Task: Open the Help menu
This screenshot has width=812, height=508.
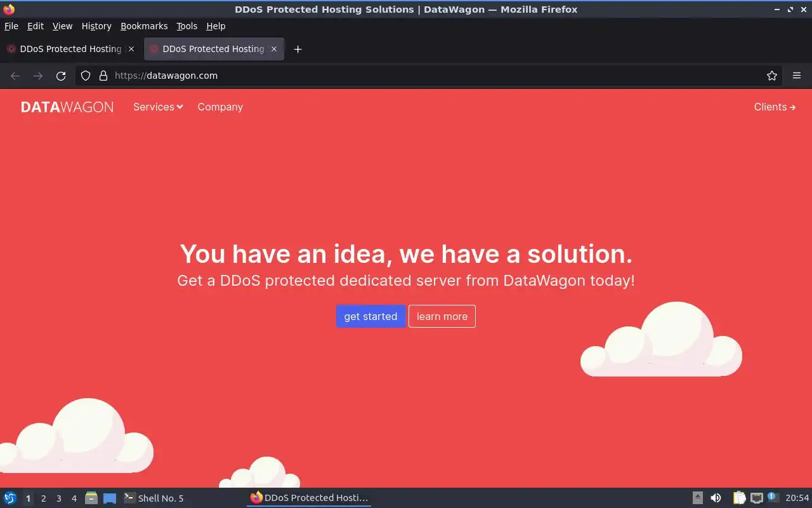Action: (216, 26)
